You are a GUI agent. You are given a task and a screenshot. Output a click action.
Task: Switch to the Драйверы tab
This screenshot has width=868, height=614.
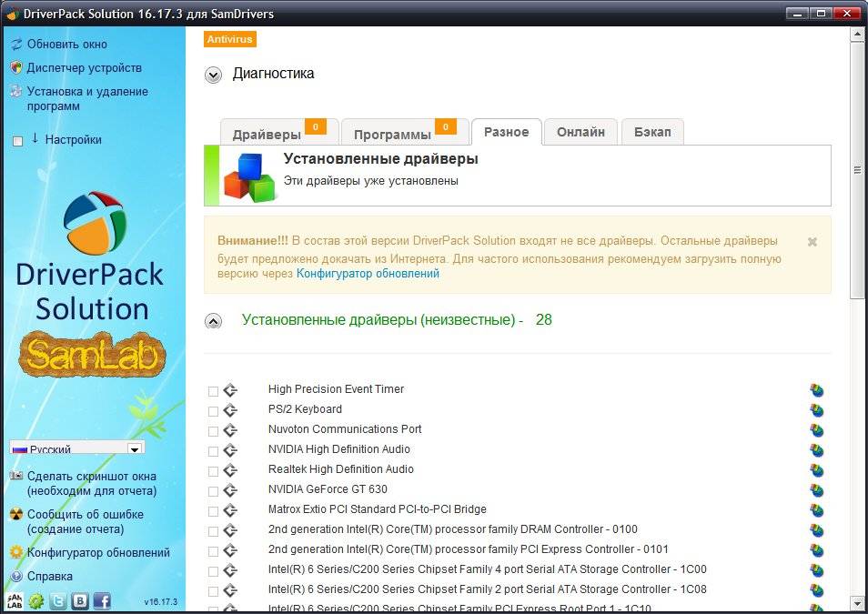278,134
